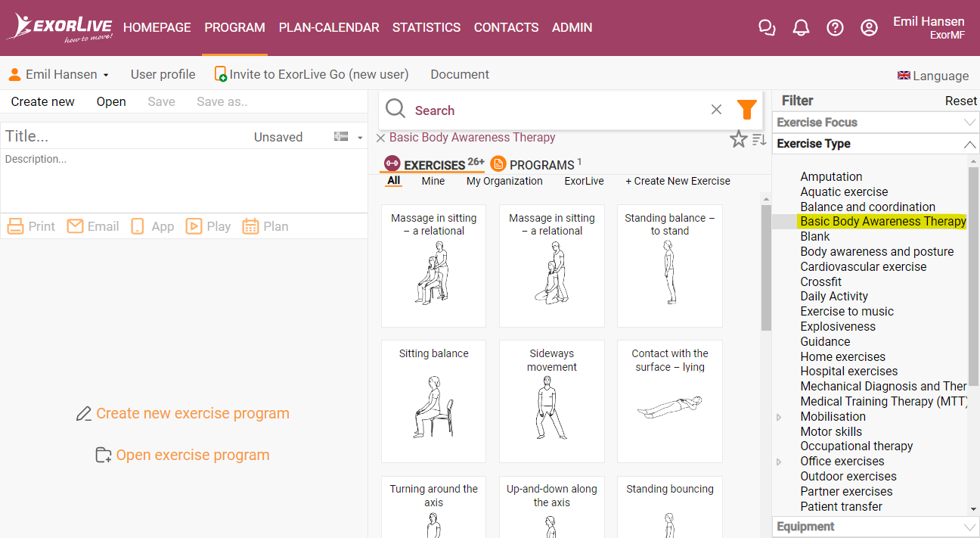Switch to the EXERCISES tab
Image resolution: width=980 pixels, height=538 pixels.
(433, 164)
